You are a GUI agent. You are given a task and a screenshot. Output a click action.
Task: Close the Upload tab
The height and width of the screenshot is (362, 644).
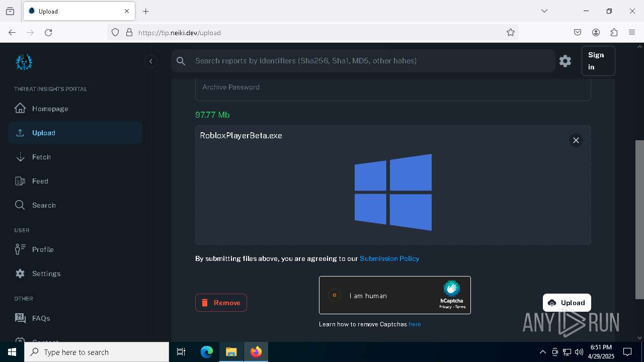tap(127, 11)
